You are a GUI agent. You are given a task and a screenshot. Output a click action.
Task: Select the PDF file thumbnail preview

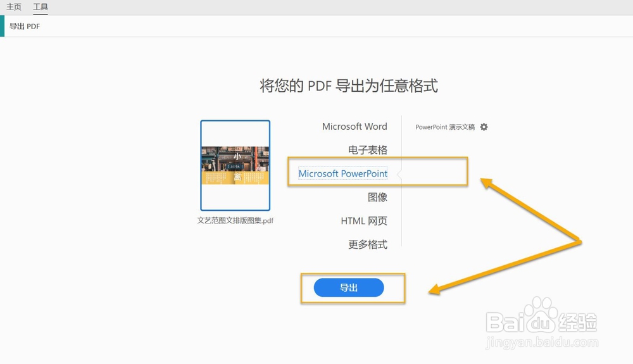[235, 165]
